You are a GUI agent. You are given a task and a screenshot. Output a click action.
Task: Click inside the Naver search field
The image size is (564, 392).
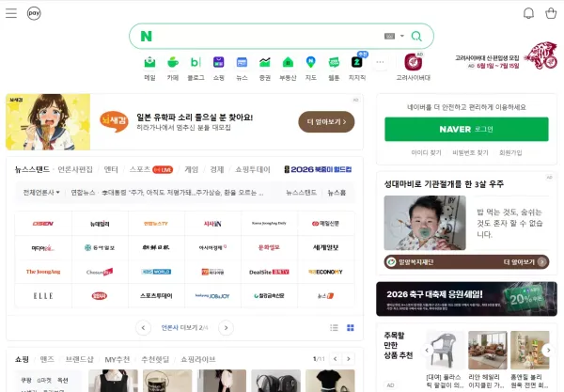coord(268,36)
